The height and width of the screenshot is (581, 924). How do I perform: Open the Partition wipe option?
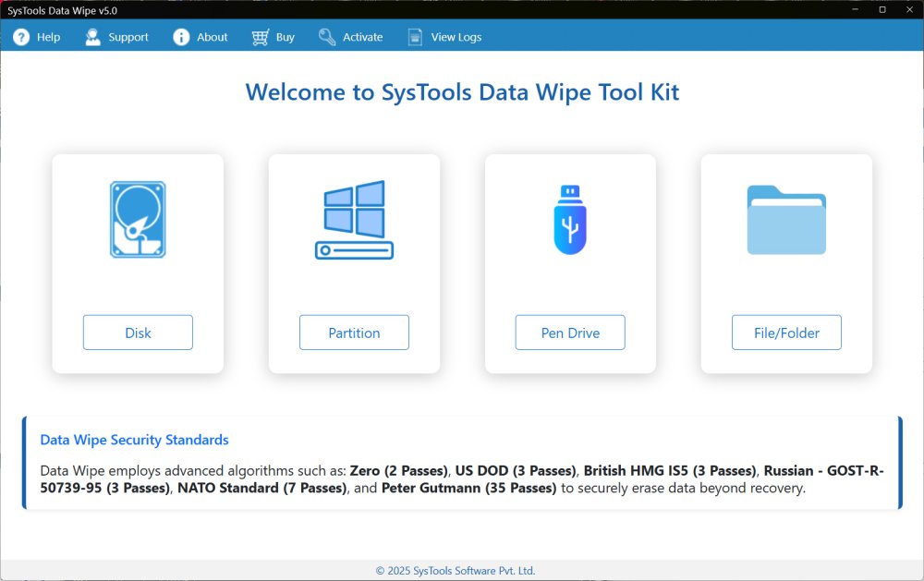pos(354,333)
